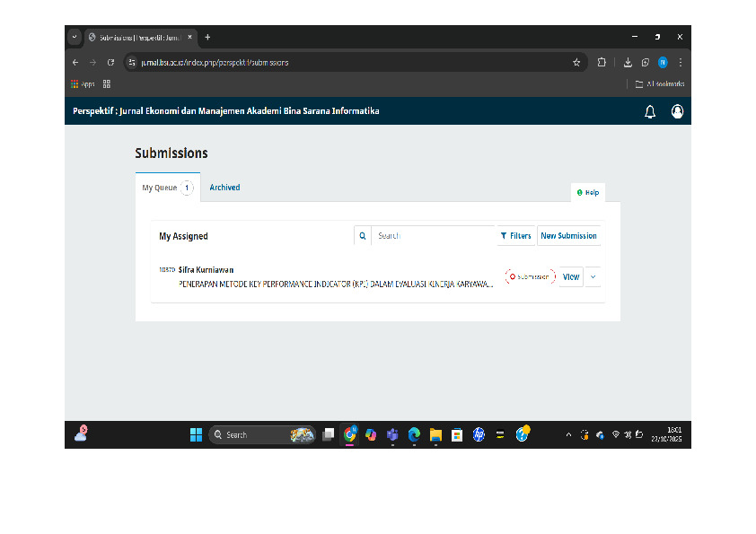Click the search magnifier icon in My Assigned
This screenshot has height=534, width=756.
click(363, 236)
